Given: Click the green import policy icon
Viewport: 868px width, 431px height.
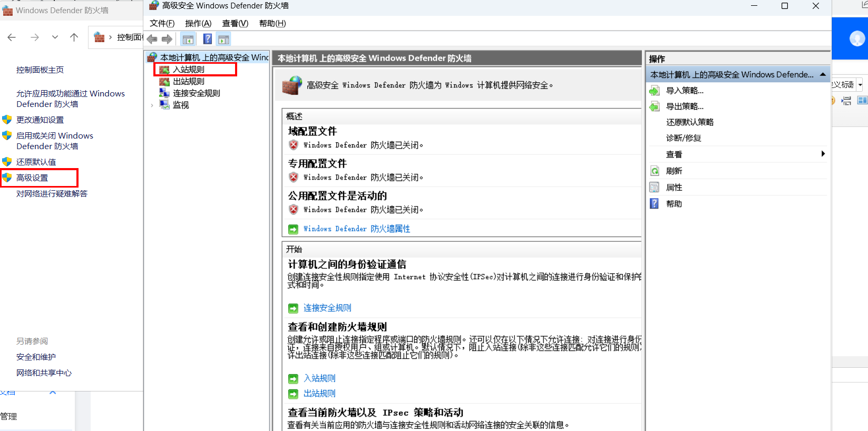Looking at the screenshot, I should 654,91.
